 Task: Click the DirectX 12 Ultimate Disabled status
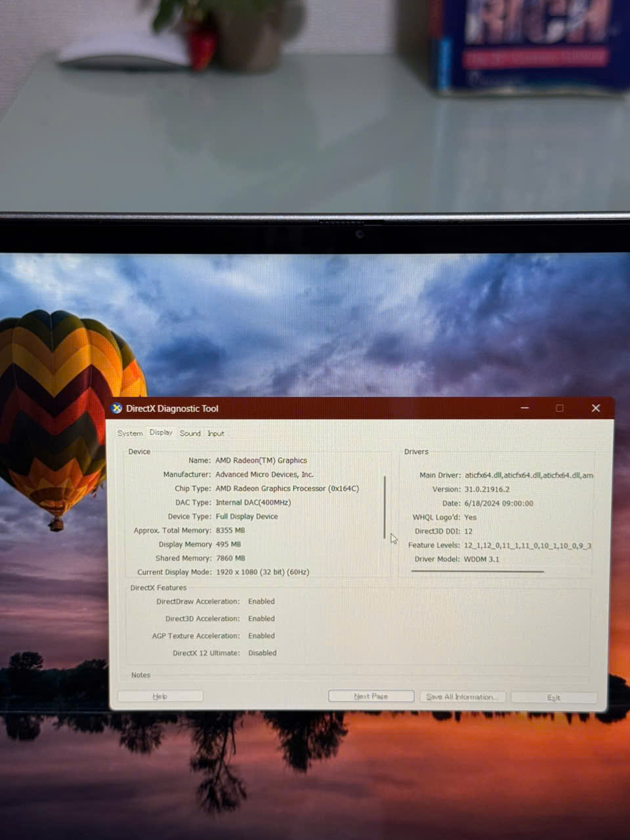(262, 653)
